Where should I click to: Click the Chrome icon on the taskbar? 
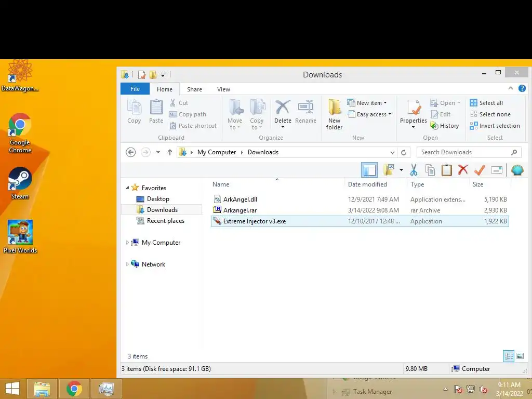click(74, 389)
